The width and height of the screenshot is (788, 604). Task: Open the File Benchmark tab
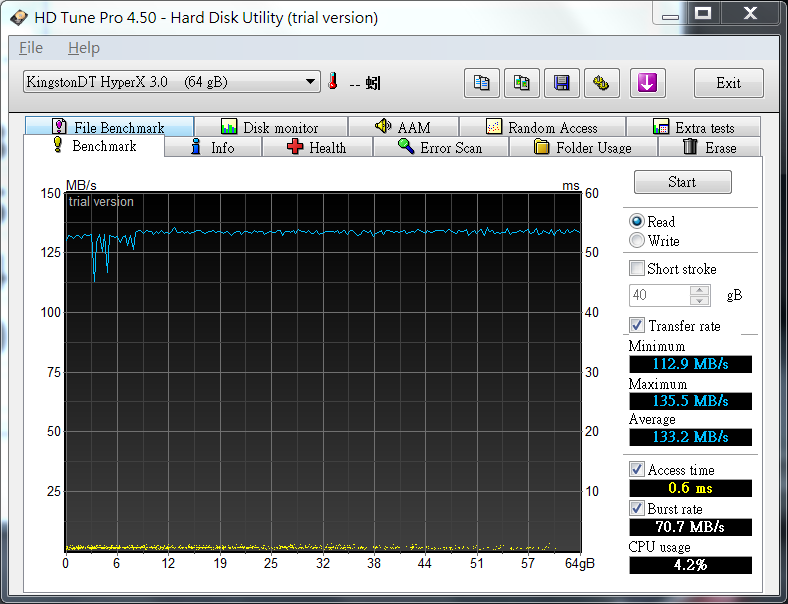pyautogui.click(x=110, y=127)
